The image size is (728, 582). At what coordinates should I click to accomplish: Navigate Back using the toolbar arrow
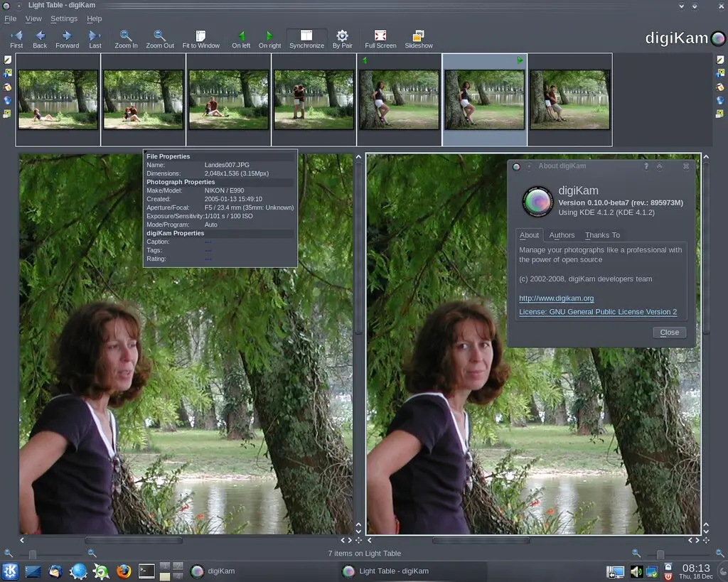coord(39,37)
